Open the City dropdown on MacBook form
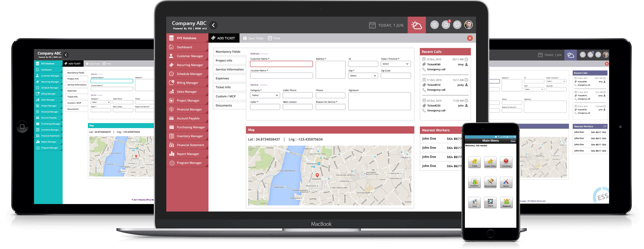Image resolution: width=644 pixels, height=249 pixels. [363, 76]
